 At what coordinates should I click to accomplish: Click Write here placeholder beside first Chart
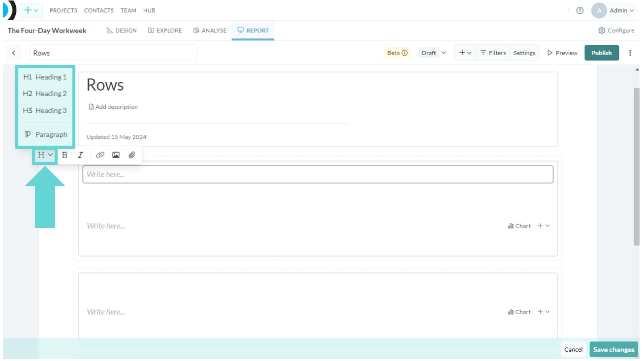tap(105, 226)
